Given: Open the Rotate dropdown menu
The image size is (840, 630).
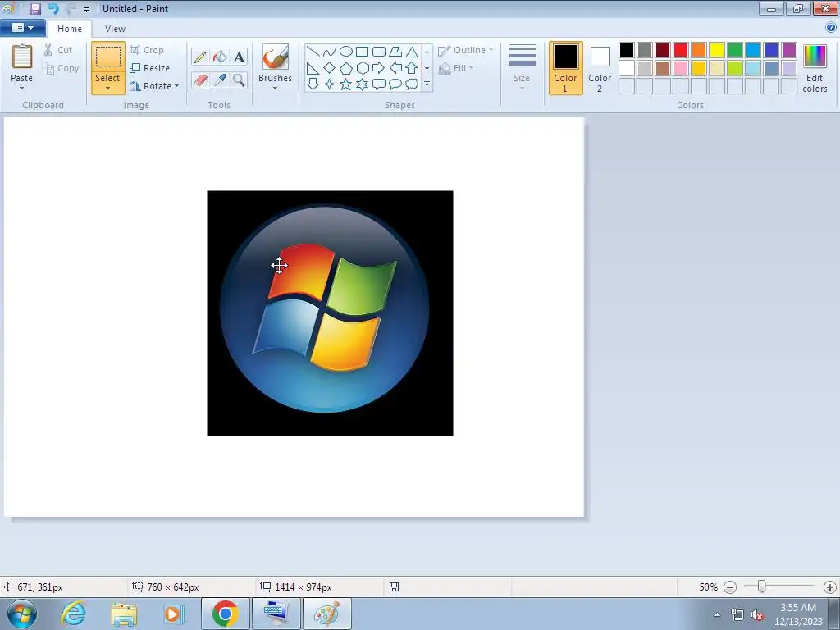Looking at the screenshot, I should click(154, 85).
